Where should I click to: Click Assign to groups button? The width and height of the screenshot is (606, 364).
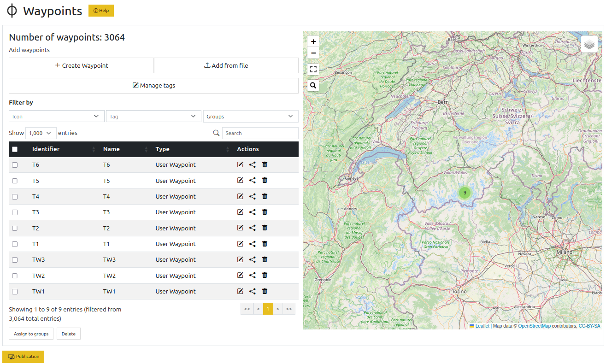click(31, 334)
